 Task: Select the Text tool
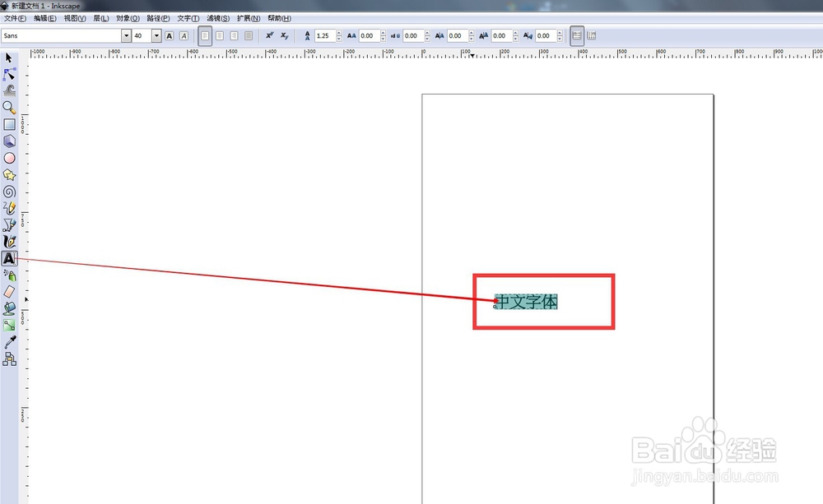(x=9, y=258)
